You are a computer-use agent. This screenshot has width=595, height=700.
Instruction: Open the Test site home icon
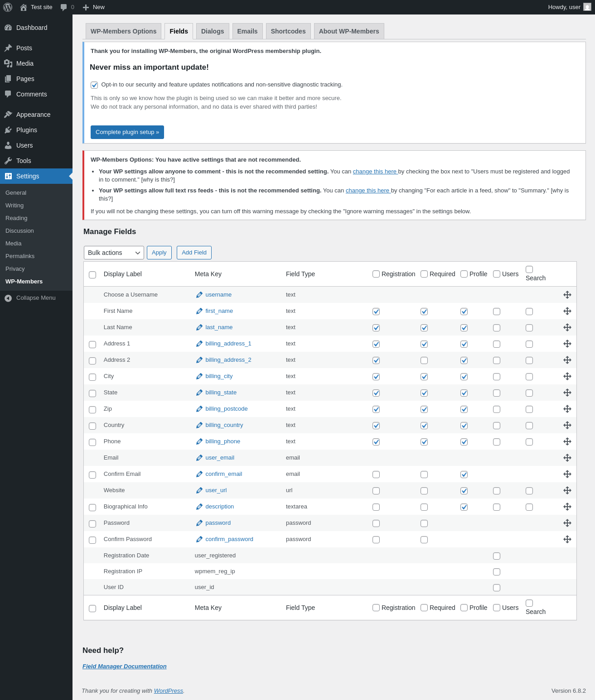(x=24, y=7)
